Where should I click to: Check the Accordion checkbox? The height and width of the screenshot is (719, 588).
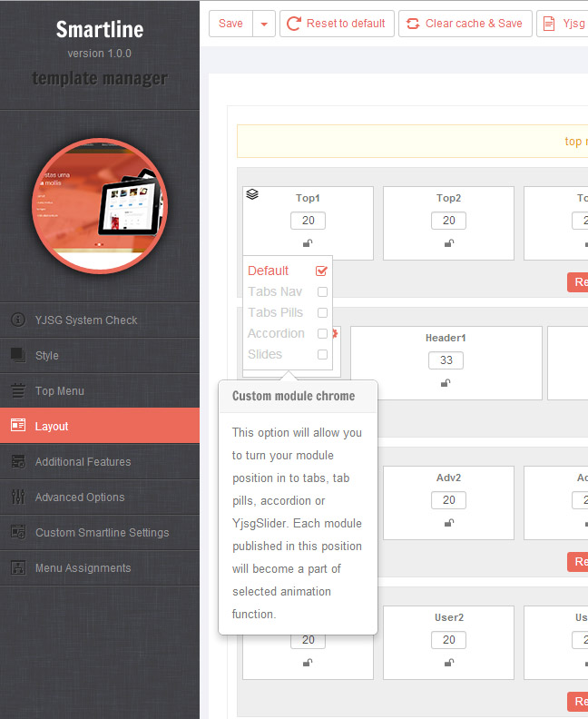[323, 333]
